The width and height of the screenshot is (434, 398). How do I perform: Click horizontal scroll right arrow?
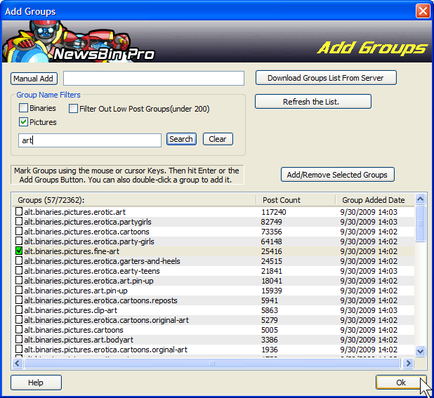(408, 363)
